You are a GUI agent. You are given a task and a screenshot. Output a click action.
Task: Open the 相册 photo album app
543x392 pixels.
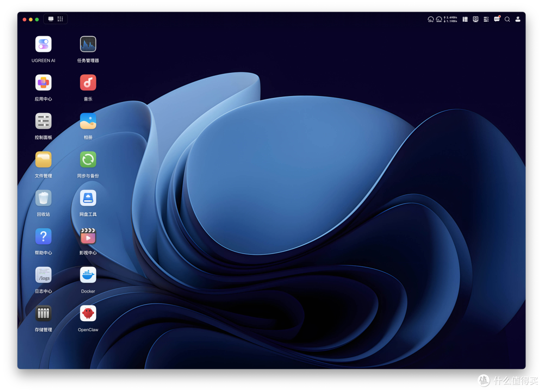point(88,121)
